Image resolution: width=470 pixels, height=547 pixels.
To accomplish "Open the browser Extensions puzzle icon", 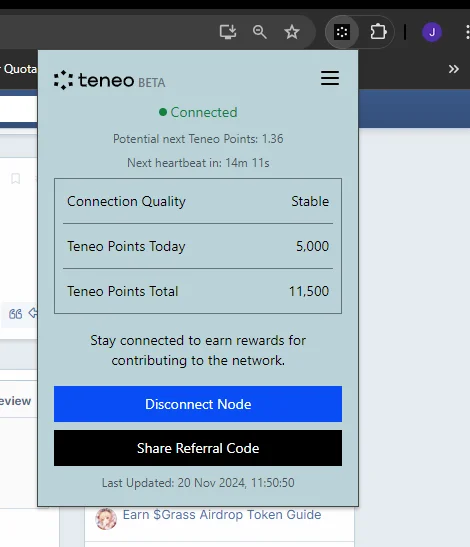I will (x=378, y=32).
